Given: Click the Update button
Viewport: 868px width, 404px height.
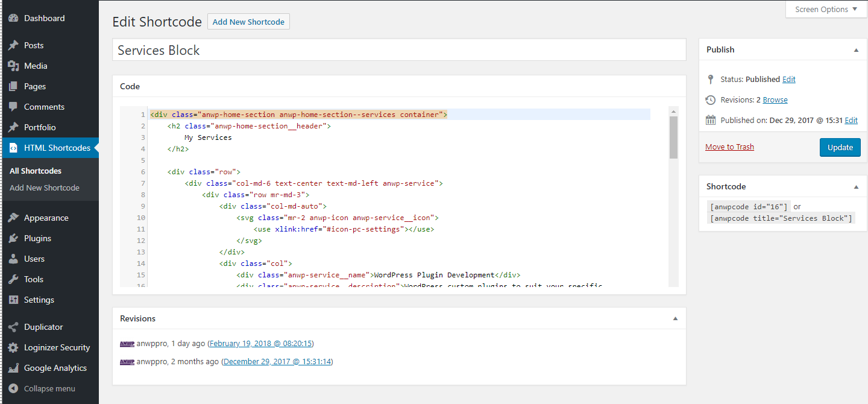Looking at the screenshot, I should click(x=840, y=147).
